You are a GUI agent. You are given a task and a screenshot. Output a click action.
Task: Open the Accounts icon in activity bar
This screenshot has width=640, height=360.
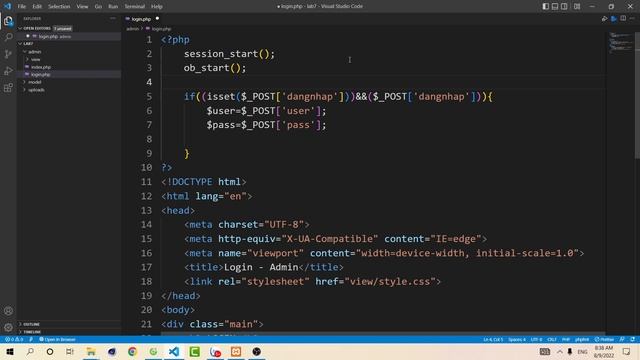(x=8, y=311)
